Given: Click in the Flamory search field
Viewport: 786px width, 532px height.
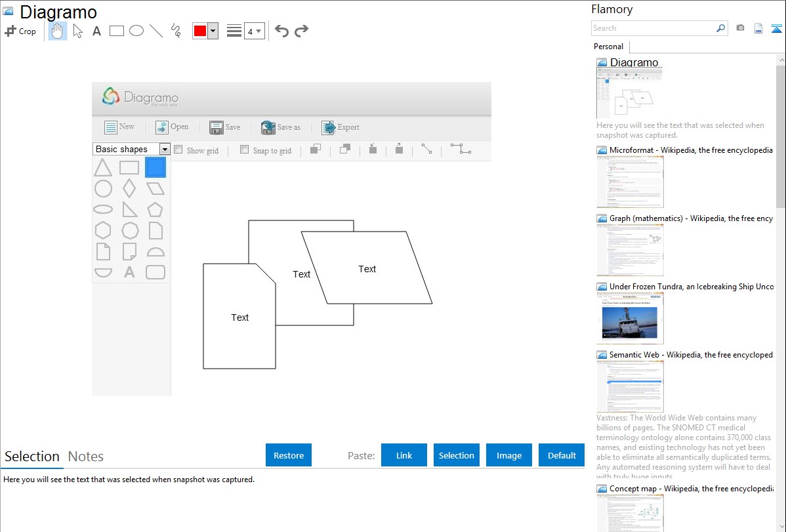Looking at the screenshot, I should pos(653,28).
